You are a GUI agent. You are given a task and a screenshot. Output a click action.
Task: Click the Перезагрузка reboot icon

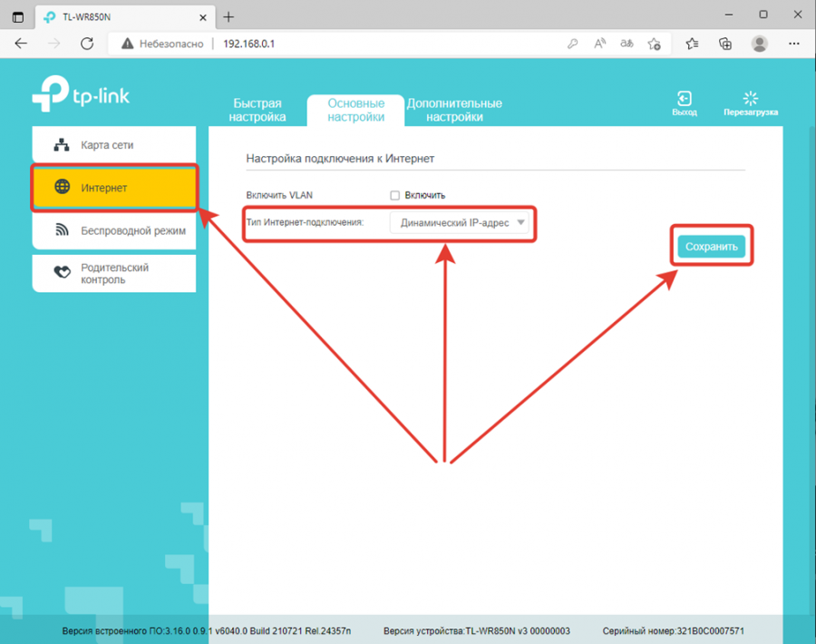pos(750,99)
